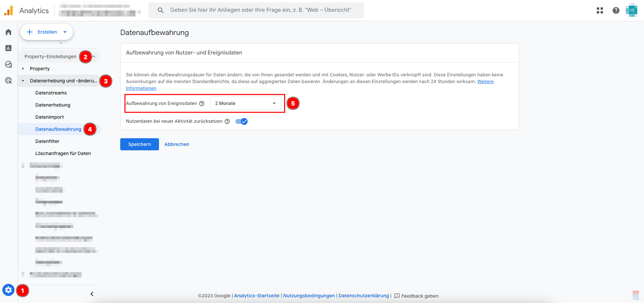Screen dimensions: 644x303
Task: Click the Admin gear icon
Action: (x=8, y=290)
